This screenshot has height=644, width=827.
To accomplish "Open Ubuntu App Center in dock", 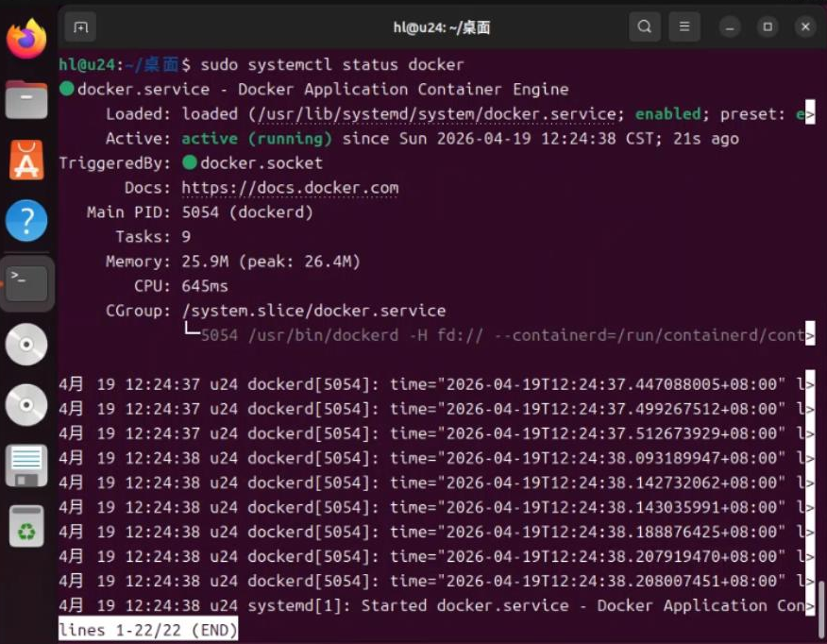I will (x=26, y=161).
